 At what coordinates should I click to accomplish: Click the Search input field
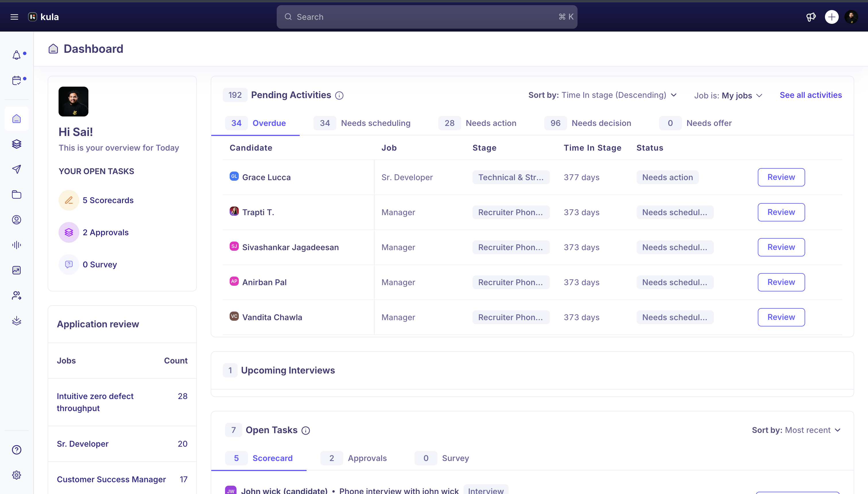point(427,17)
